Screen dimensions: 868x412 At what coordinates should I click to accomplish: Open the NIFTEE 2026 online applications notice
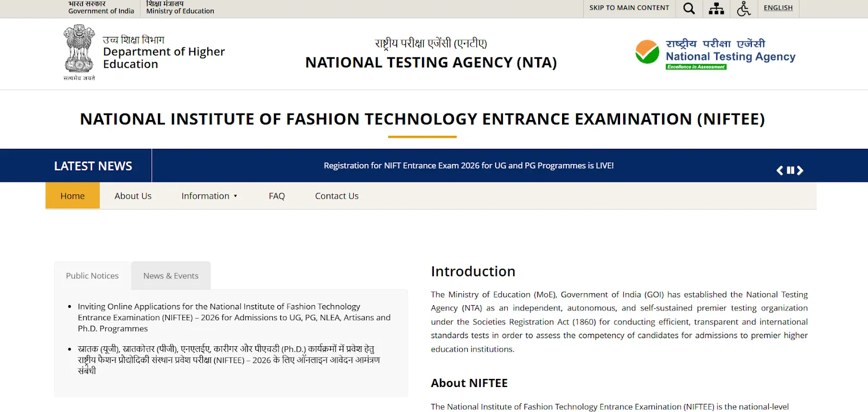[x=234, y=318]
